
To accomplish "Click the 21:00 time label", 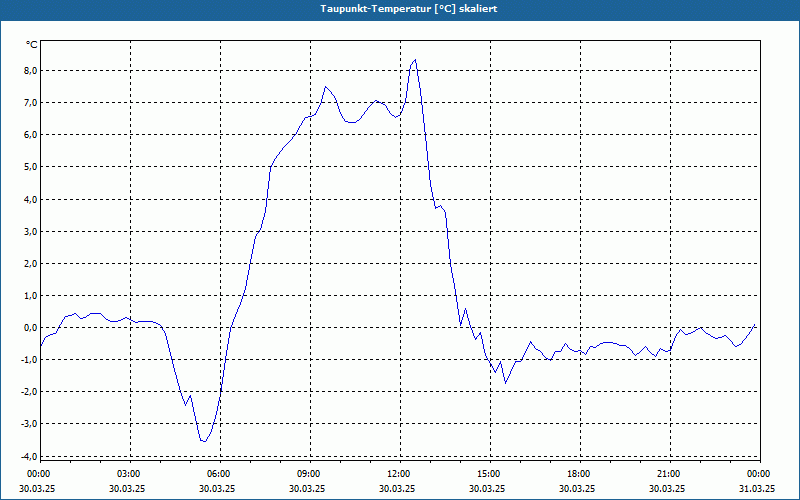I will tap(668, 474).
